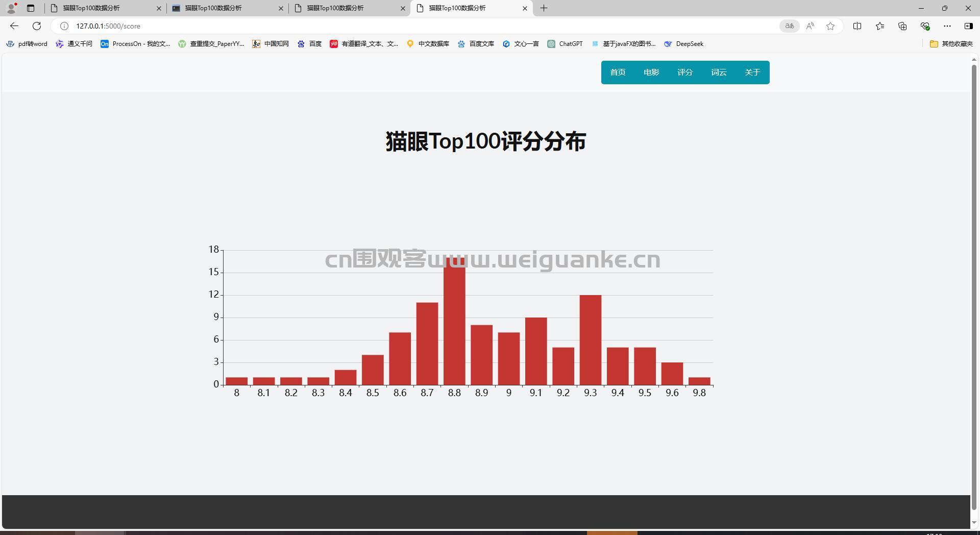Click the 8.9 score bar in chart
The height and width of the screenshot is (535, 980).
pos(482,355)
